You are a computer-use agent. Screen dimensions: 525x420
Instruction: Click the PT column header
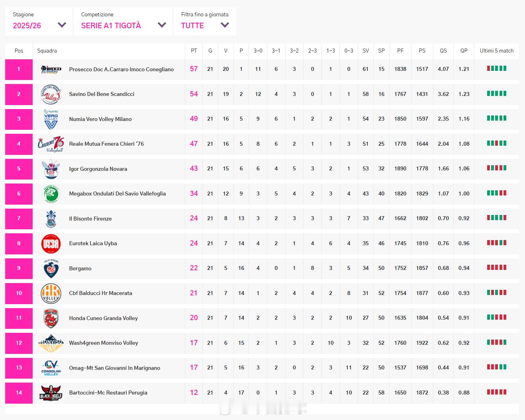pyautogui.click(x=194, y=51)
